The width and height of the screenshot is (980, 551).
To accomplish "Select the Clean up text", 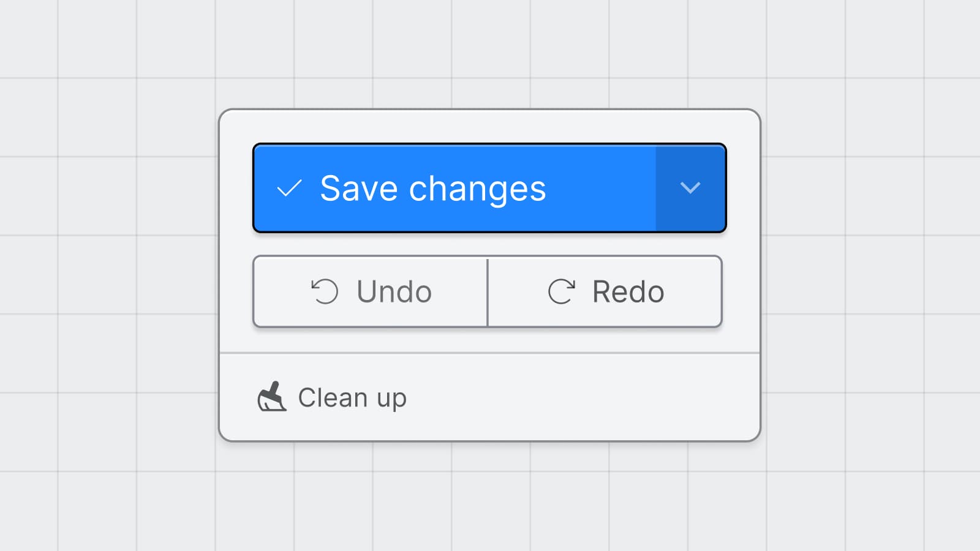I will pyautogui.click(x=352, y=398).
